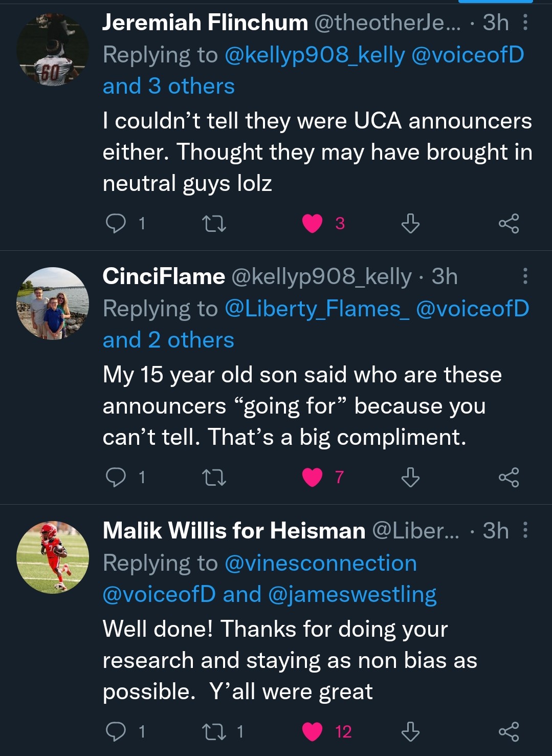The image size is (552, 756).
Task: Download Jeremiah Flinchum's tweet via arrow icon
Action: coord(410,224)
